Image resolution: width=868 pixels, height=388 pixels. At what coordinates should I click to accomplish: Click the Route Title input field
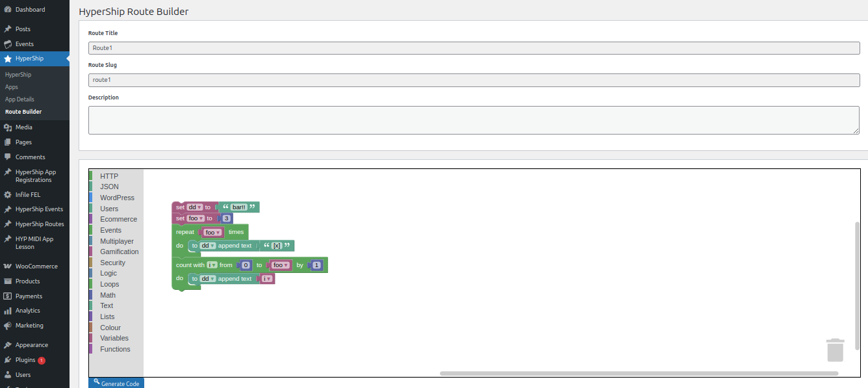point(474,48)
